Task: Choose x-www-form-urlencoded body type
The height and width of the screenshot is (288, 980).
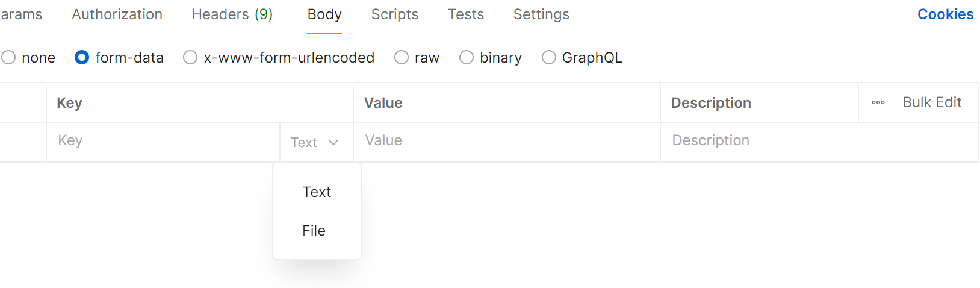Action: (x=190, y=58)
